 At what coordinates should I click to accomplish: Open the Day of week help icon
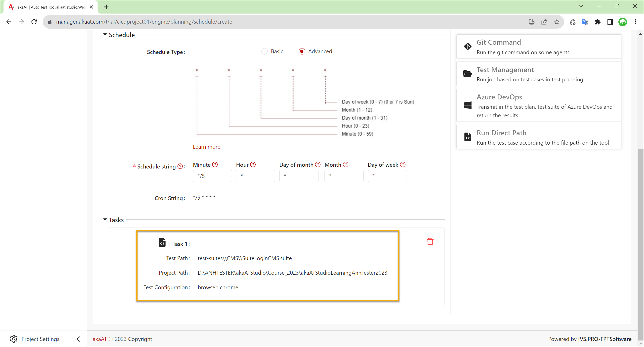point(403,164)
